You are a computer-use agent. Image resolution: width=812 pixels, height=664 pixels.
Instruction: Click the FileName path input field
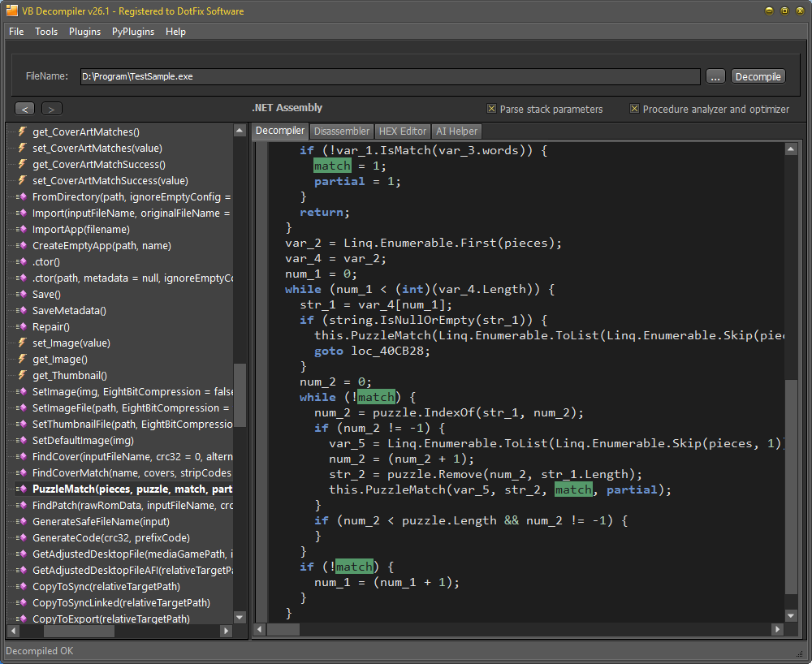pos(390,76)
